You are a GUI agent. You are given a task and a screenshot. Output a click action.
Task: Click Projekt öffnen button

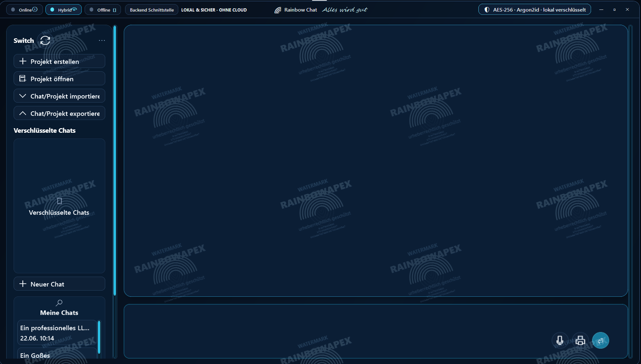59,78
